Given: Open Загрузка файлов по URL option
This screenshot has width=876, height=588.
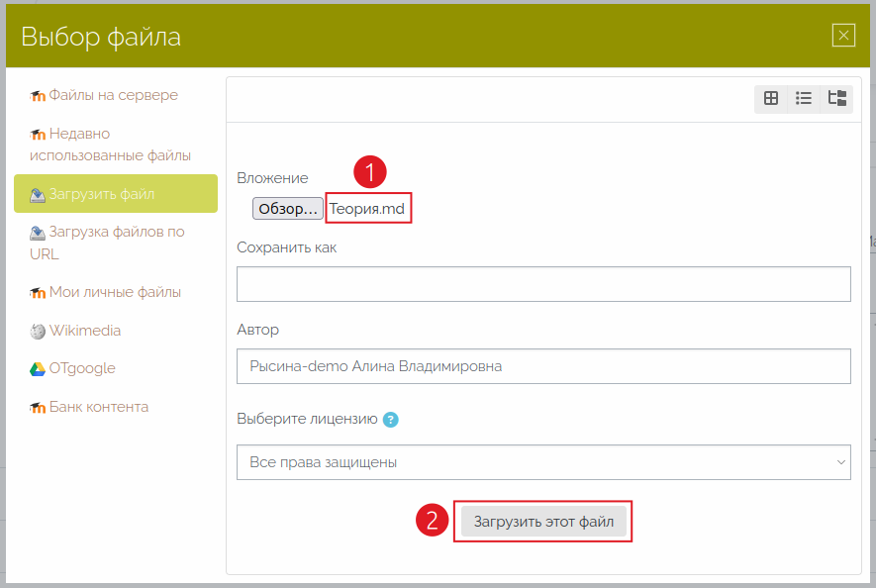Looking at the screenshot, I should pyautogui.click(x=107, y=243).
